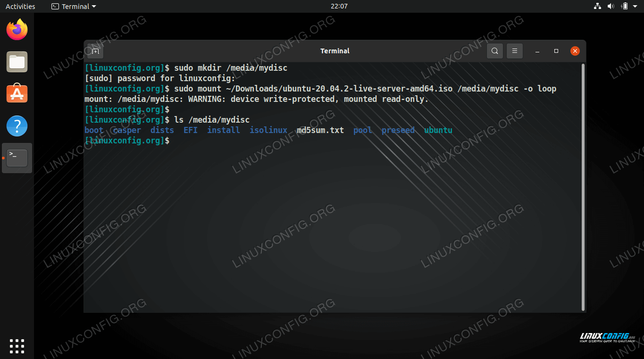This screenshot has width=644, height=359.
Task: Click the terminal vertical scrollbar
Action: pos(584,186)
